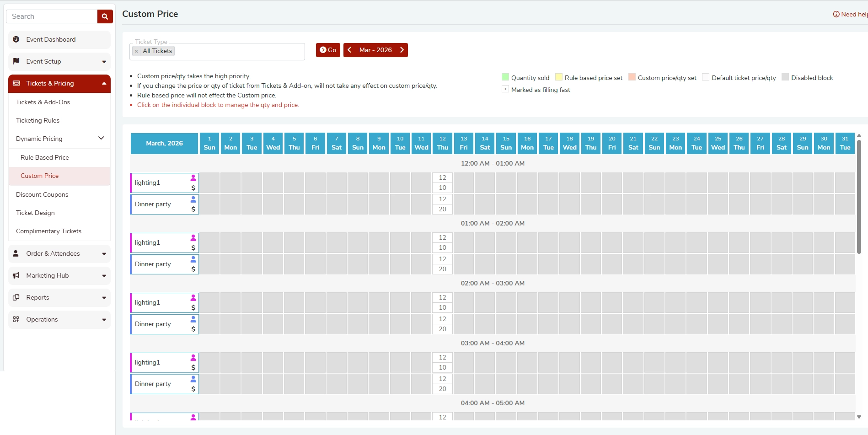Screen dimensions: 868x435
Task: Click the Event Setup flag icon
Action: 16,61
